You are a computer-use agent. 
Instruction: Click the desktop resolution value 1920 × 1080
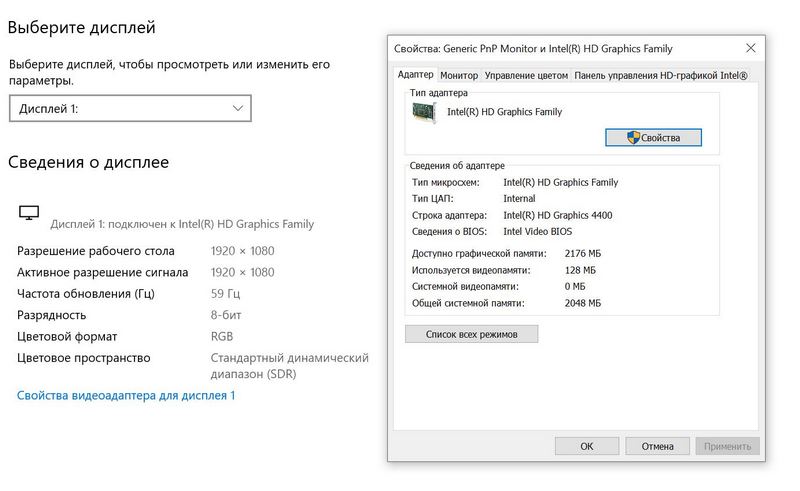tap(242, 251)
